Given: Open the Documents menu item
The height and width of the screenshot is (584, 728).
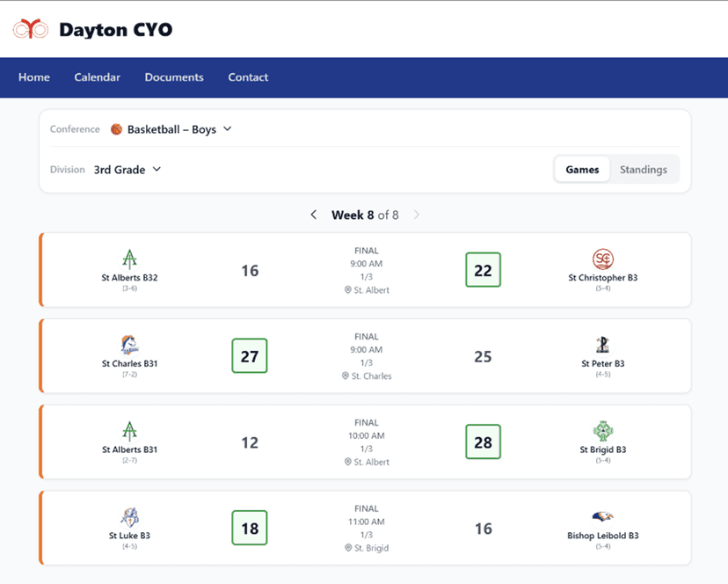Looking at the screenshot, I should 174,77.
